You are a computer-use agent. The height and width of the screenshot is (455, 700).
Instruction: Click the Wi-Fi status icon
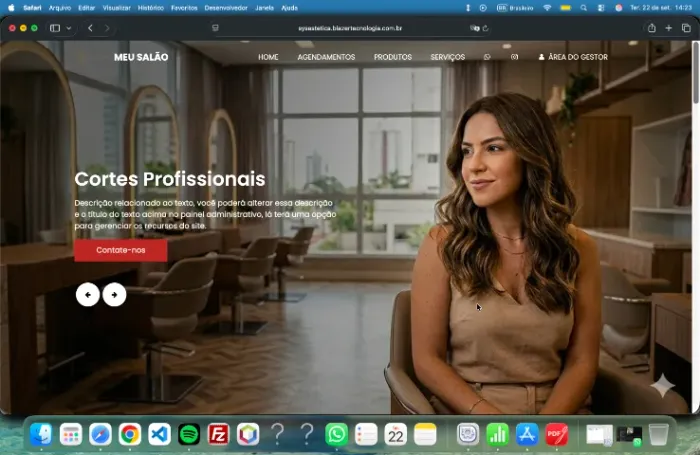click(x=547, y=8)
